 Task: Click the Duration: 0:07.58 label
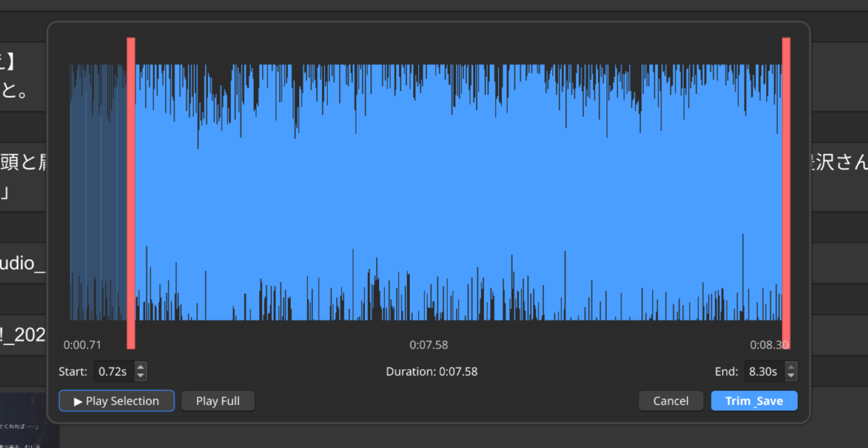[432, 371]
